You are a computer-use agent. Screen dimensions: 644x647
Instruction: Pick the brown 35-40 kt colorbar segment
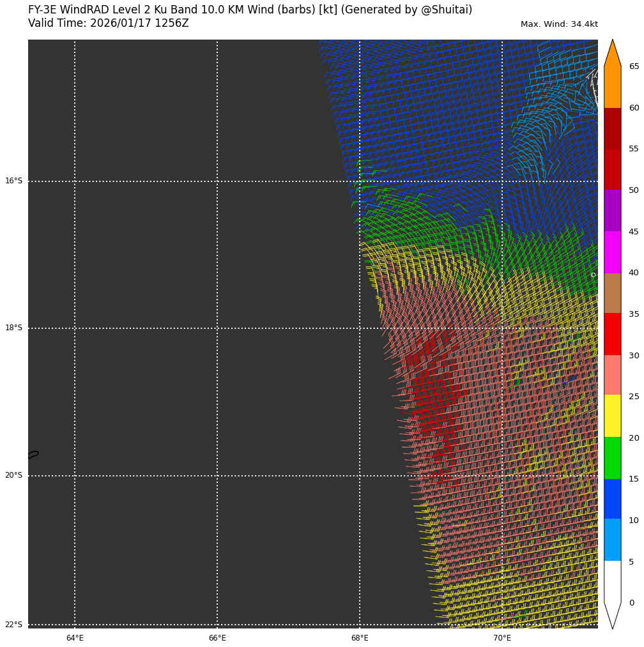(612, 293)
